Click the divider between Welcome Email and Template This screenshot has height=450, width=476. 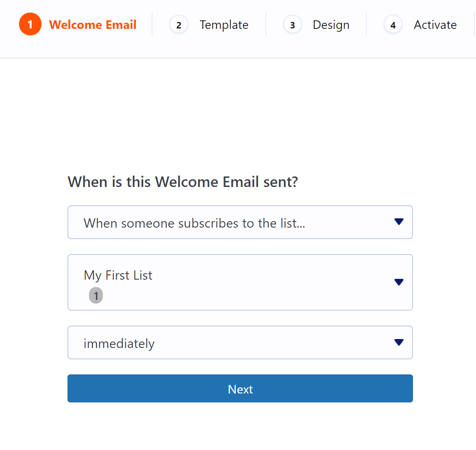(x=152, y=24)
